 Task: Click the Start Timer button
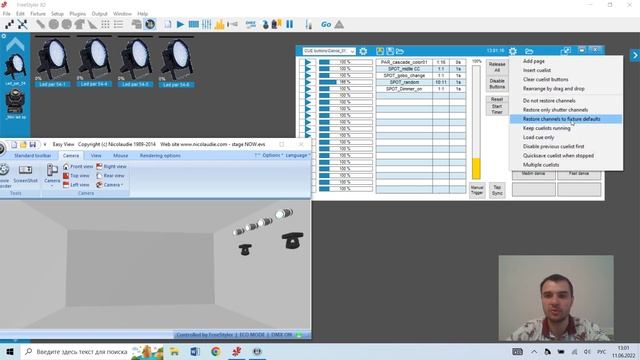click(497, 109)
